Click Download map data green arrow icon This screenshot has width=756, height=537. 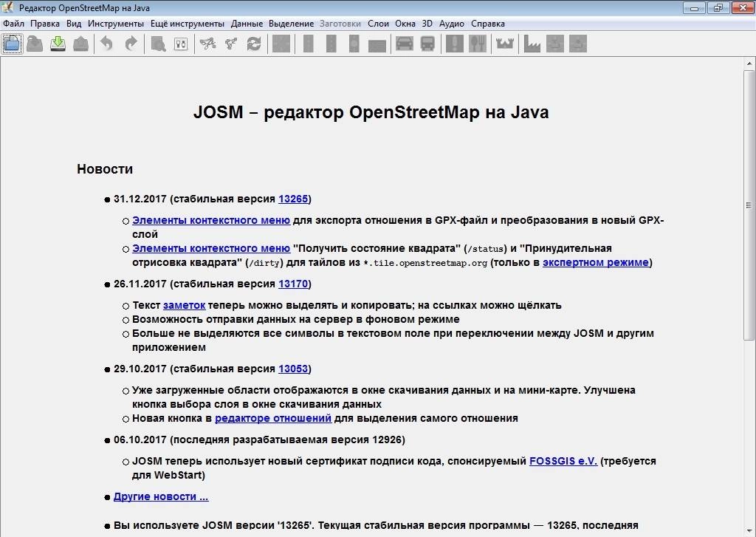pyautogui.click(x=58, y=44)
